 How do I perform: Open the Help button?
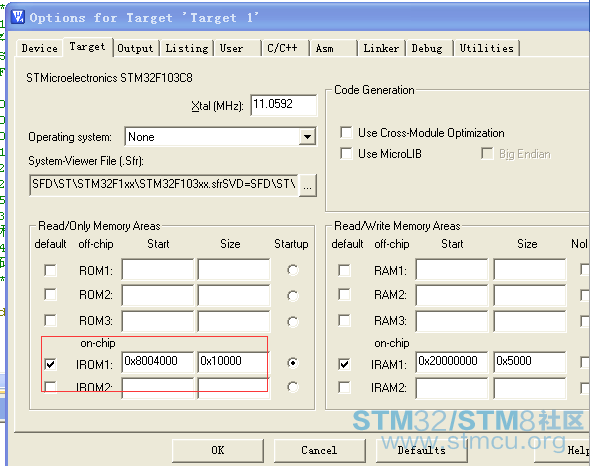click(563, 450)
